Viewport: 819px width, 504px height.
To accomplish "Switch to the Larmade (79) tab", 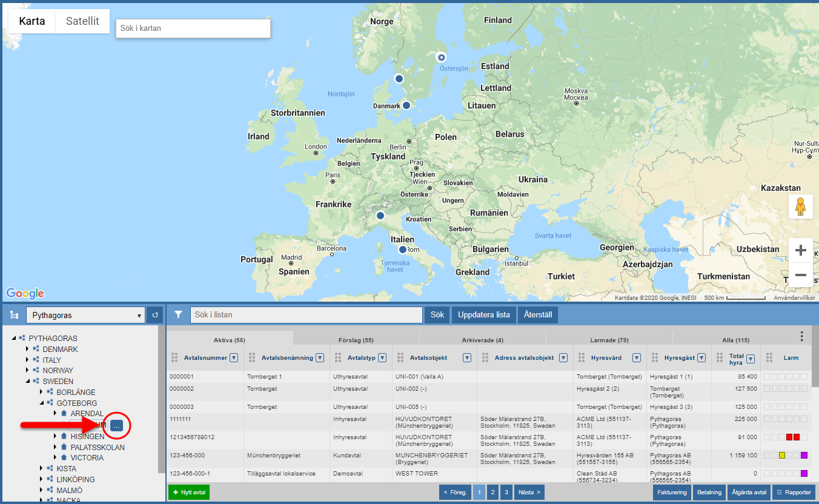I will 609,340.
